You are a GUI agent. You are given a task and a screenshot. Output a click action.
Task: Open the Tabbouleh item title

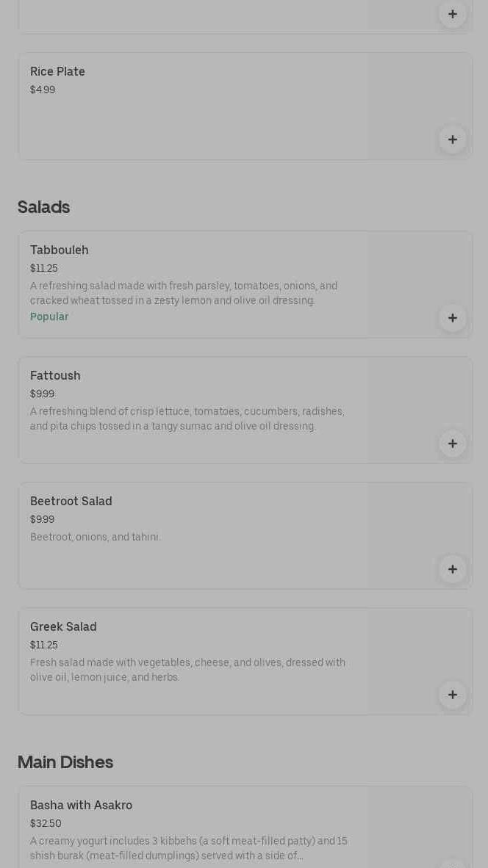[x=59, y=250]
